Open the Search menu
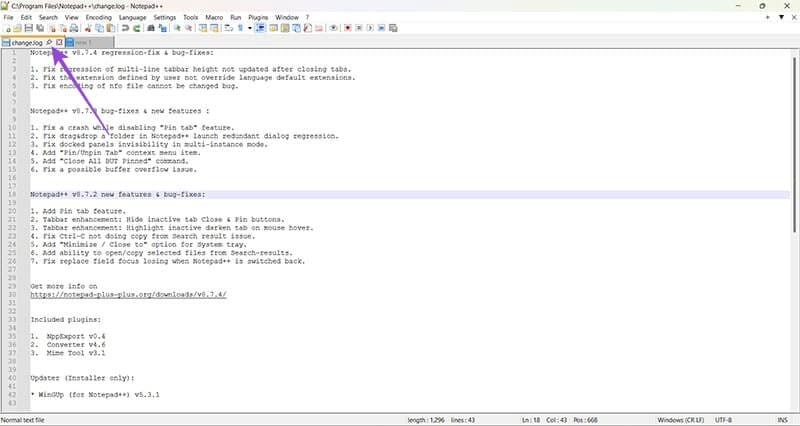The image size is (800, 426). tap(48, 17)
